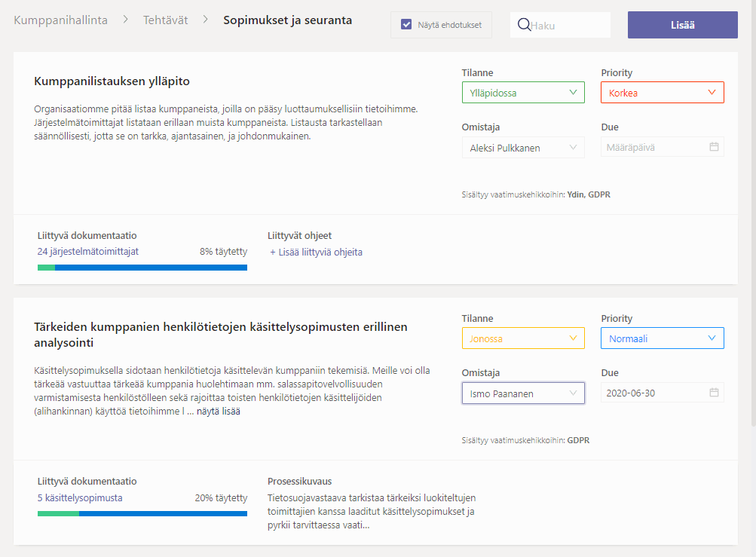The image size is (756, 557).
Task: Go to Tehtävät breadcrumb
Action: click(x=165, y=20)
